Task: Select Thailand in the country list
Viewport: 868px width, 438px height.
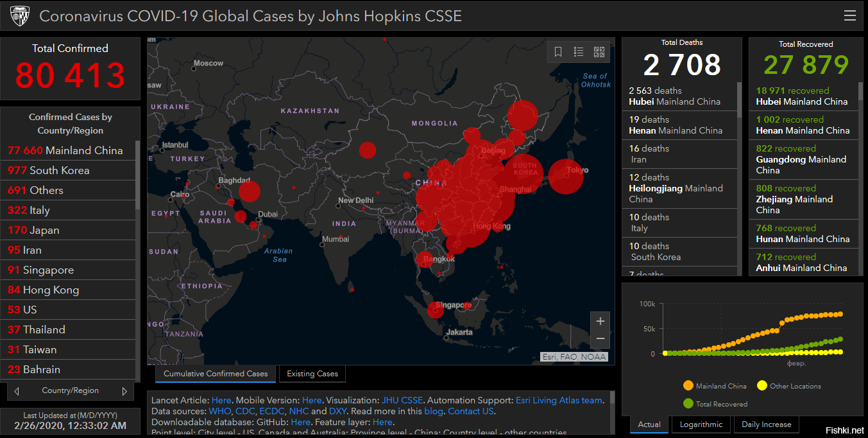Action: [x=68, y=329]
